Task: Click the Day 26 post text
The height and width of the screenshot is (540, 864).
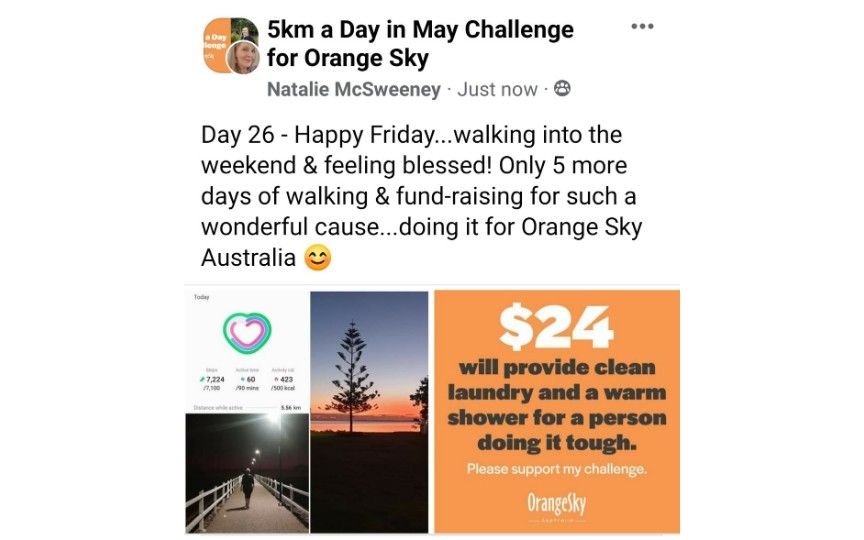Action: 422,196
